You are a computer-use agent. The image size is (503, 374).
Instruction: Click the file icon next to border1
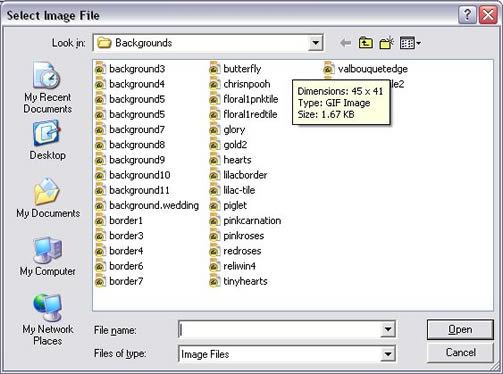[100, 220]
